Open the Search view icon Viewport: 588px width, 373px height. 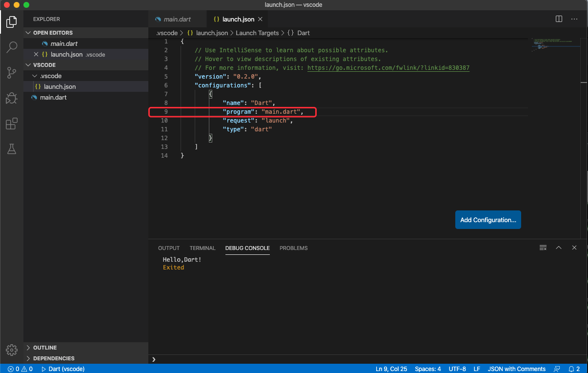(12, 47)
